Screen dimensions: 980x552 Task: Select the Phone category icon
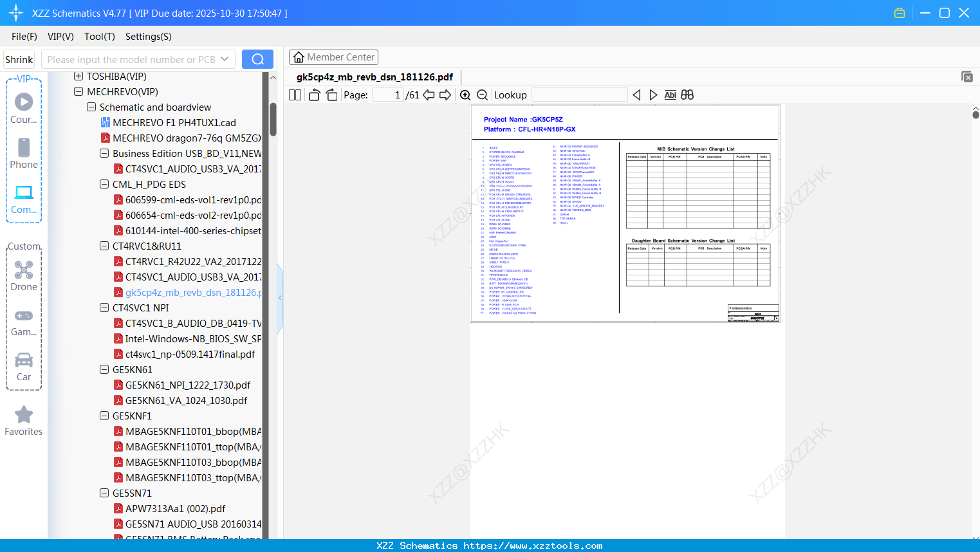tap(24, 153)
